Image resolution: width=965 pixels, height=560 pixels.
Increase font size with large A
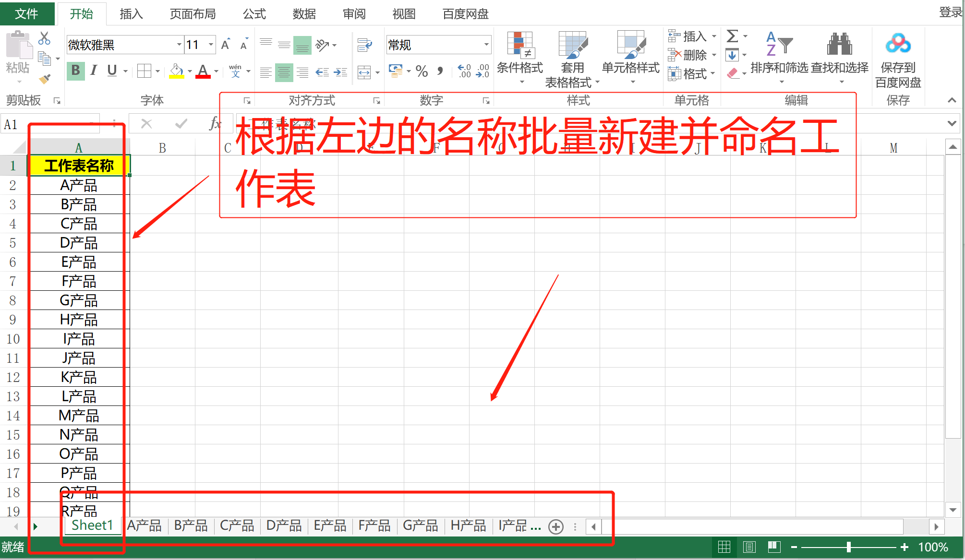pyautogui.click(x=225, y=45)
